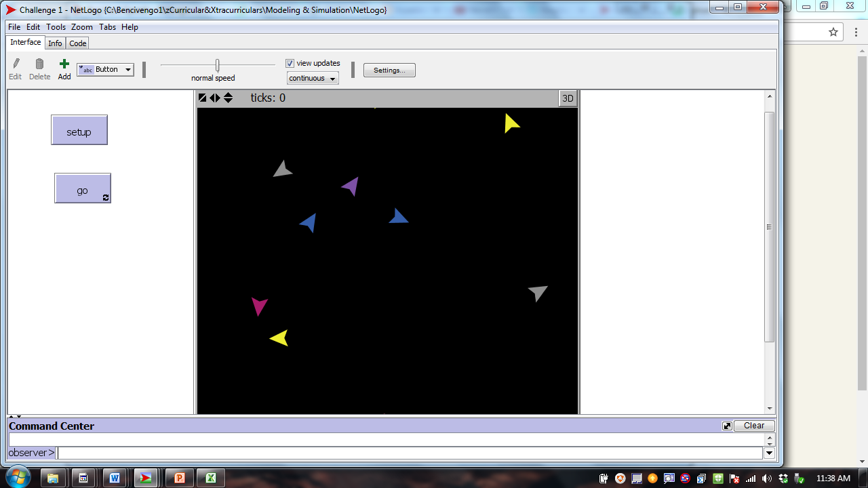This screenshot has height=488, width=868.
Task: Click the resize world icon above the view
Action: click(202, 97)
